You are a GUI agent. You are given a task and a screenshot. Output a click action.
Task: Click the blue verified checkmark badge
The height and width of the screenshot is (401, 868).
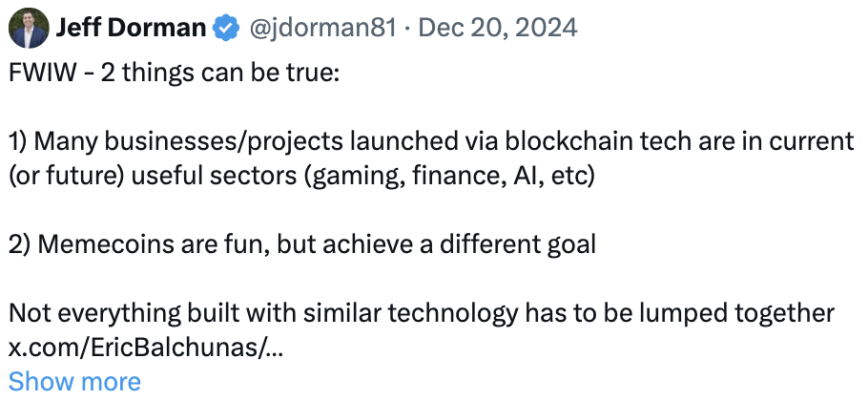point(226,28)
